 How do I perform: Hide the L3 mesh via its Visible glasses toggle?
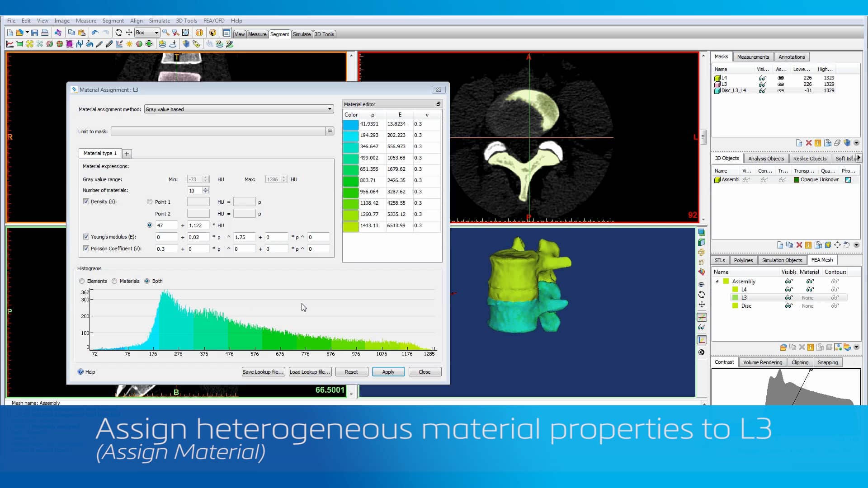pyautogui.click(x=788, y=297)
